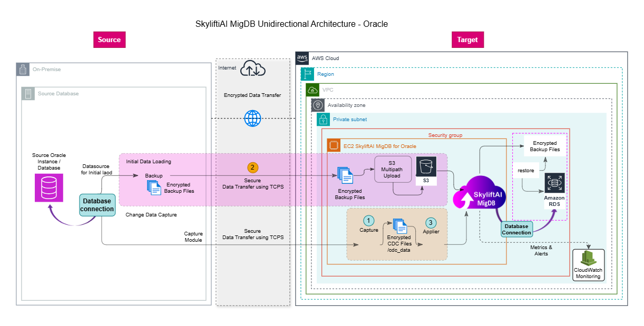
Task: Click the 'restore' label
Action: 526,171
